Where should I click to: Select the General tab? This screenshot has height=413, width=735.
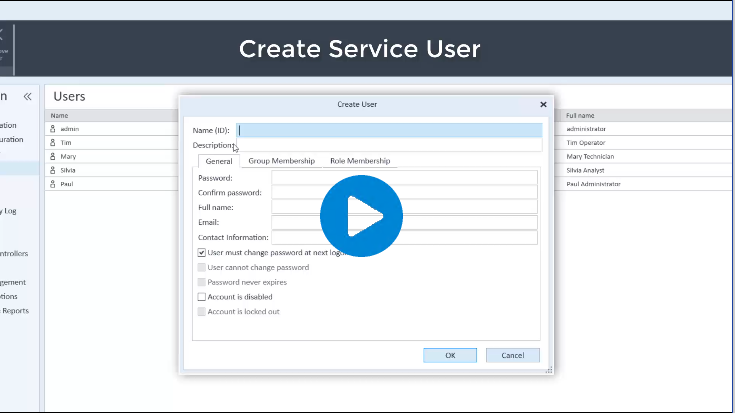tap(219, 161)
